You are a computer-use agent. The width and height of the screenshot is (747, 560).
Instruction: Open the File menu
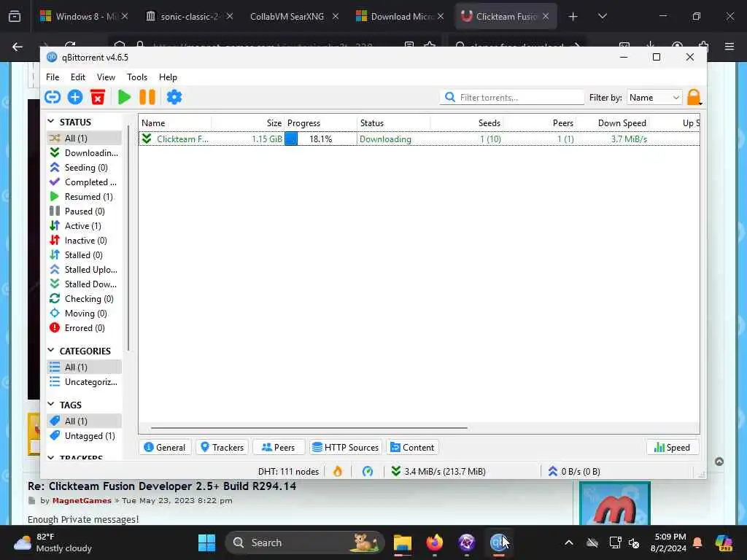(53, 77)
